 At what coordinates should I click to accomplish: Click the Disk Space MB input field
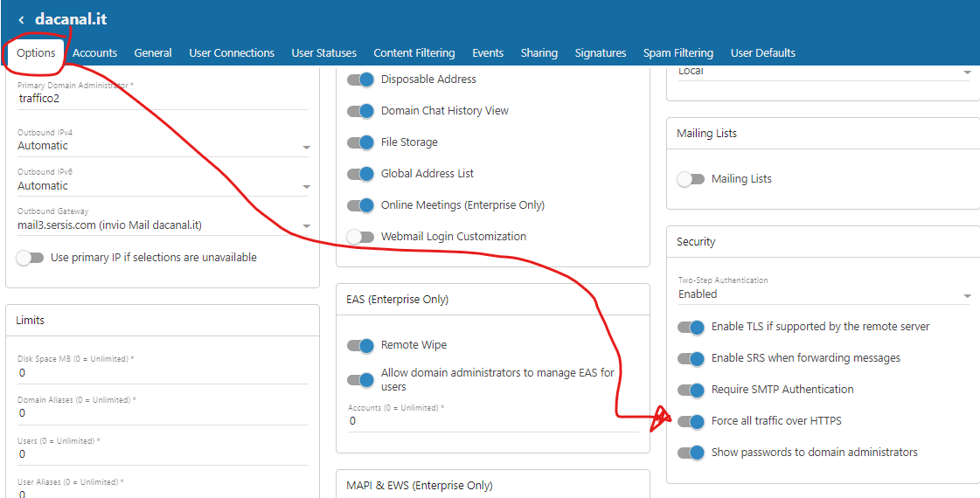pos(163,373)
